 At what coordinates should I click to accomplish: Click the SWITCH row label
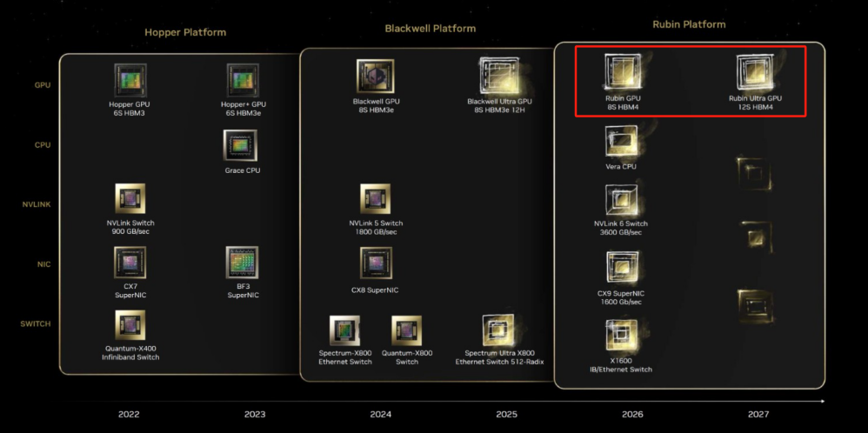36,324
